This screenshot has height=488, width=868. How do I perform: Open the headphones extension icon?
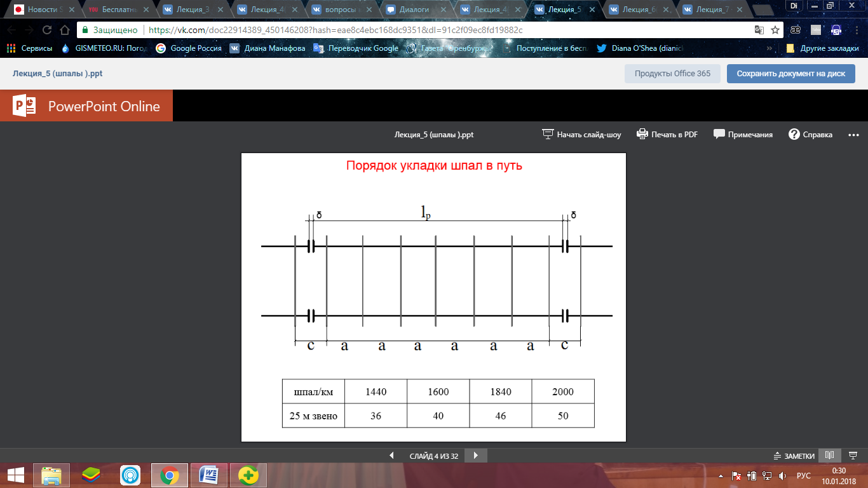[836, 30]
